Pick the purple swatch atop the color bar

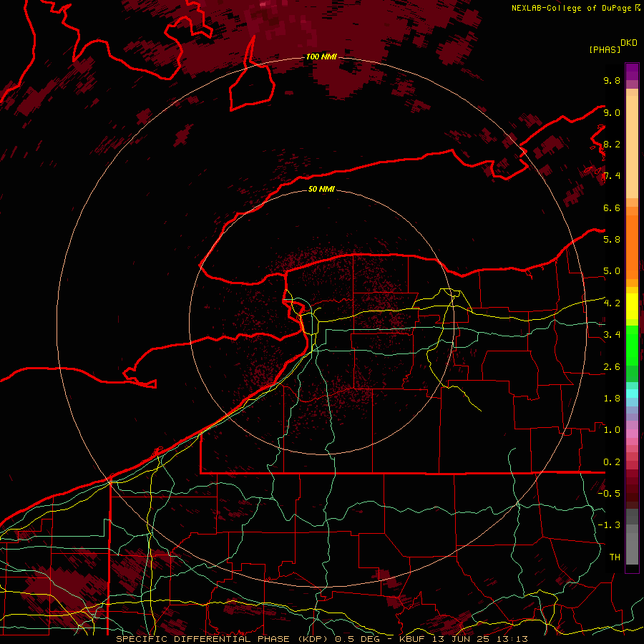pos(632,72)
